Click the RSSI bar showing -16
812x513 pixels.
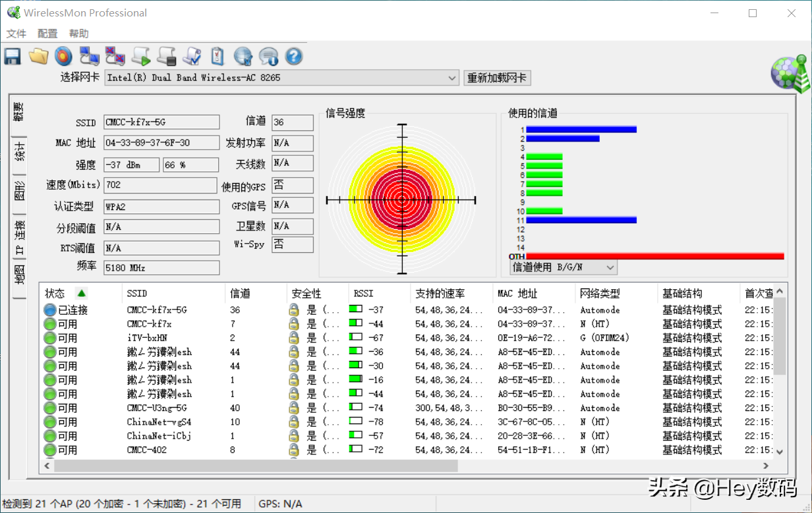point(356,379)
